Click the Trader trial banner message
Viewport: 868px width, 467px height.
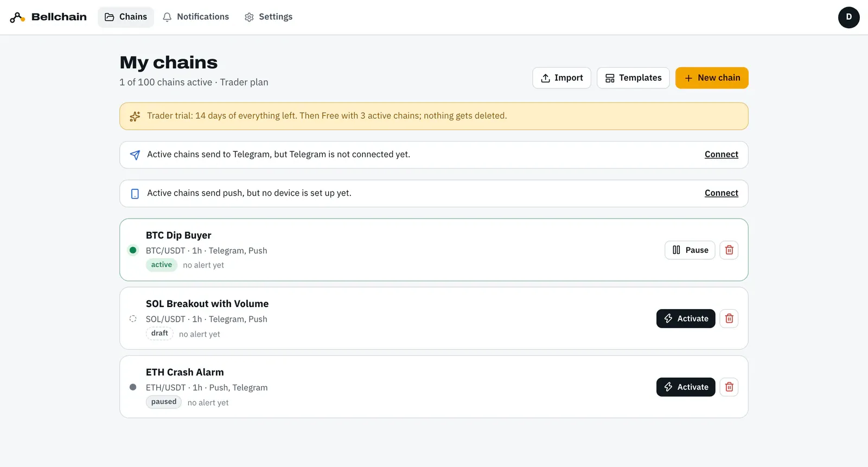coord(327,116)
